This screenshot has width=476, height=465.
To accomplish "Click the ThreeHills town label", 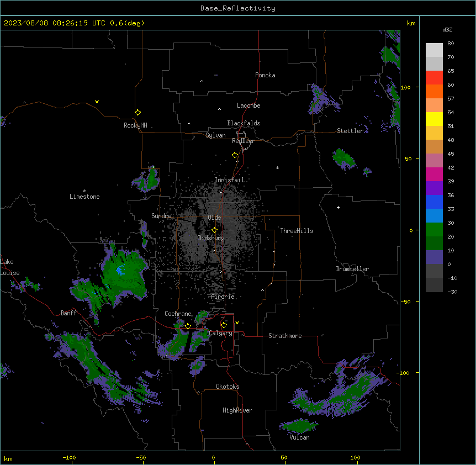I will [297, 231].
